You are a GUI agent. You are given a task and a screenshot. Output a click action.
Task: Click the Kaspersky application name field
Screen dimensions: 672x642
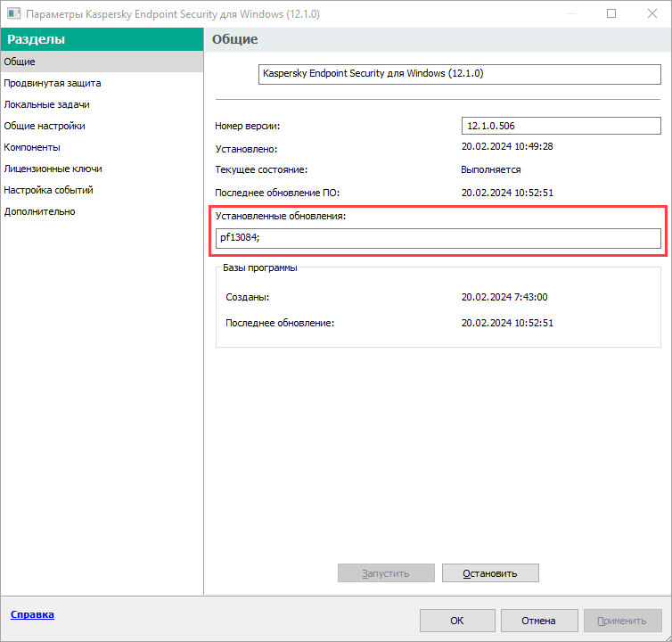point(459,74)
